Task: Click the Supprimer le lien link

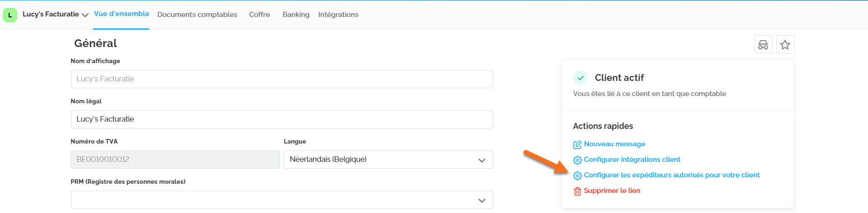Action: coord(612,191)
